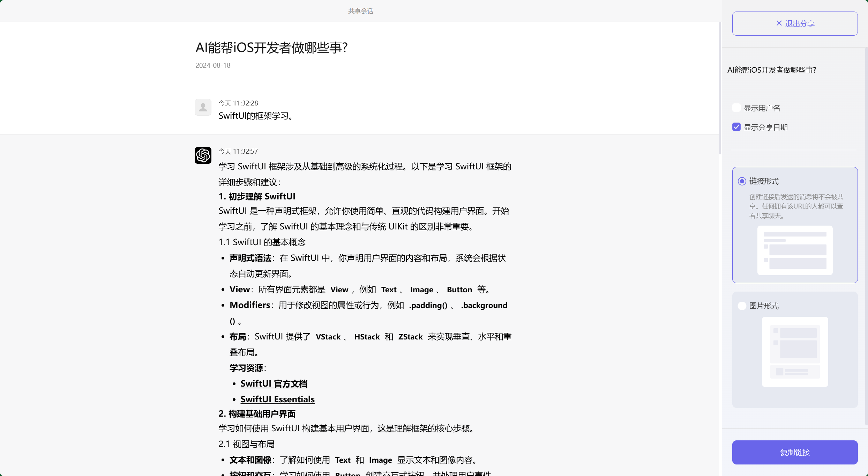Click the 退出分享 button
The width and height of the screenshot is (868, 476).
pos(794,23)
